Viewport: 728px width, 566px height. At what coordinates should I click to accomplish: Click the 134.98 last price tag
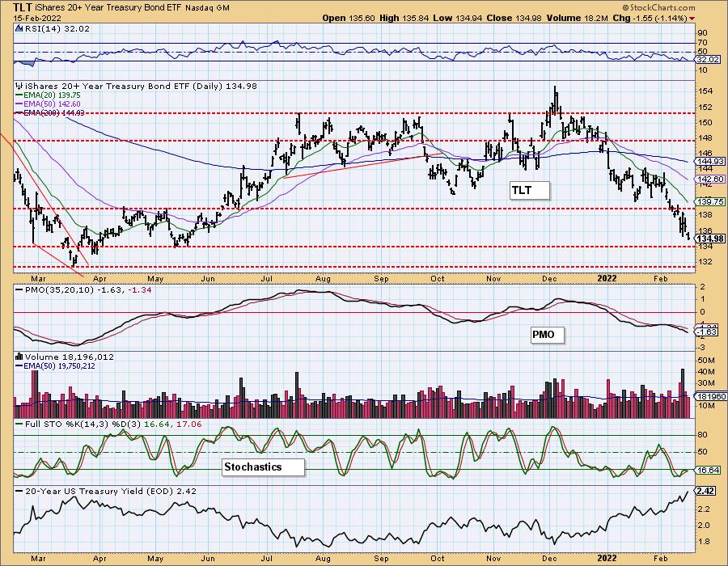[710, 239]
